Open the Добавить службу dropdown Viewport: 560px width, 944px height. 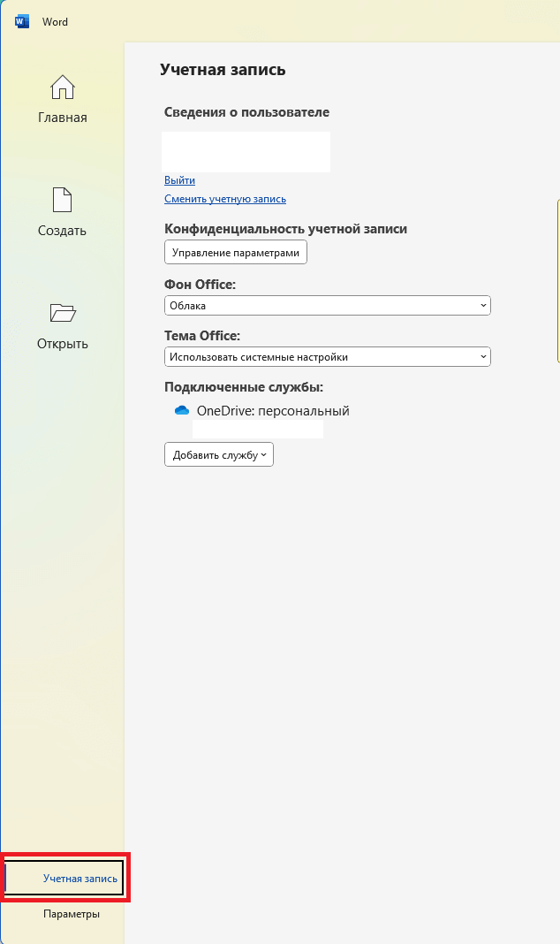coord(219,454)
